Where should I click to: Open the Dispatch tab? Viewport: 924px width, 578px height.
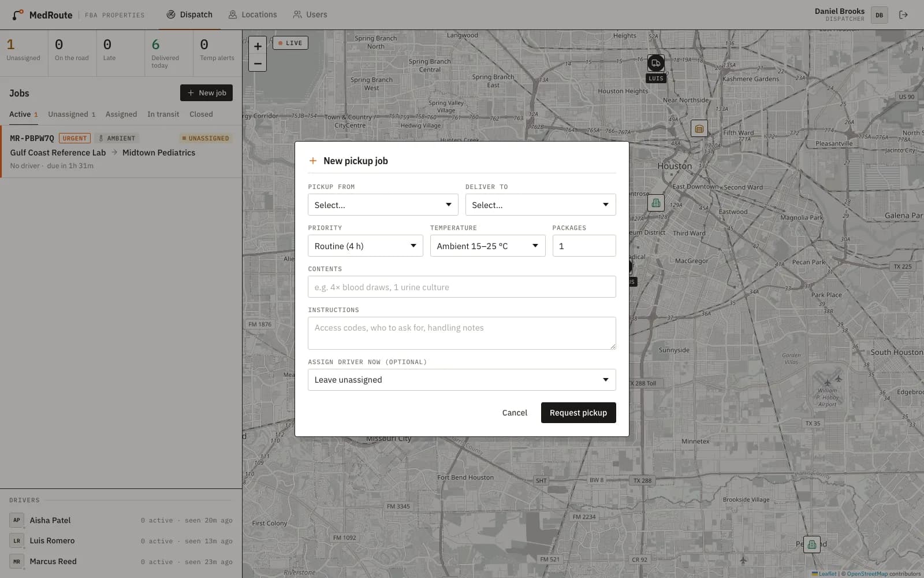coord(189,14)
